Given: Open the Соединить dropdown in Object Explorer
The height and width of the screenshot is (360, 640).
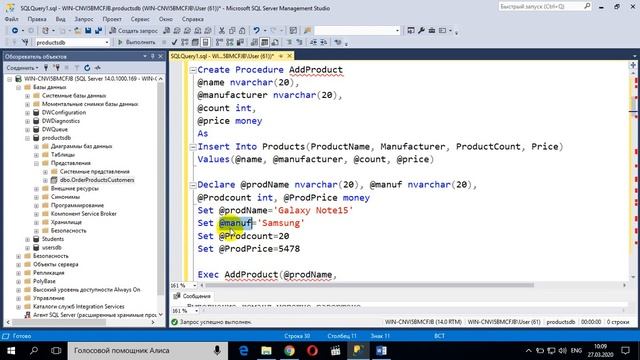Looking at the screenshot, I should 22,68.
